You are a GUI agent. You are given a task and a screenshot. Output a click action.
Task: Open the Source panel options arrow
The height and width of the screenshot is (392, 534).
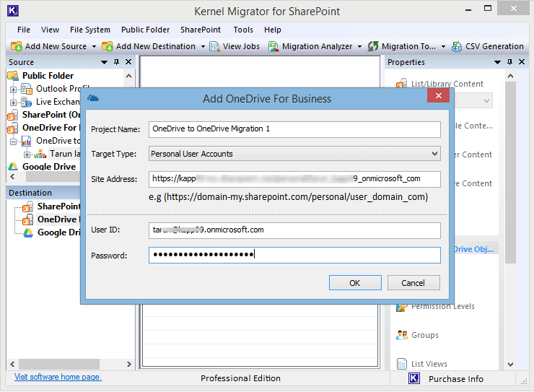click(x=104, y=62)
